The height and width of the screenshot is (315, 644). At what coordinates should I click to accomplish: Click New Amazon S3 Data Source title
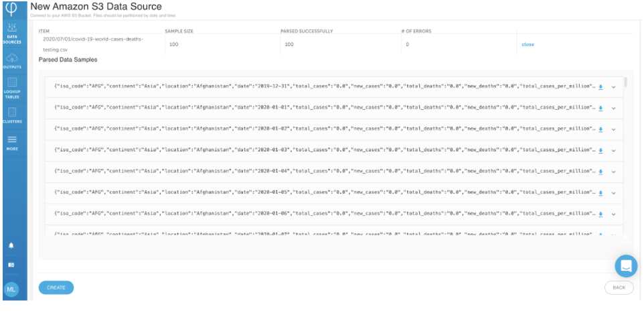[x=96, y=7]
